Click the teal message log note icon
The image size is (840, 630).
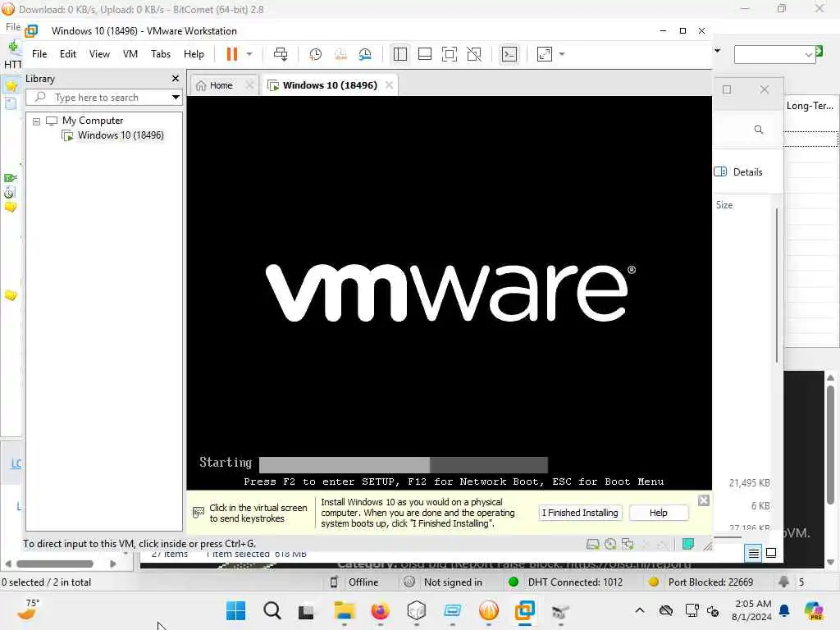(x=688, y=545)
